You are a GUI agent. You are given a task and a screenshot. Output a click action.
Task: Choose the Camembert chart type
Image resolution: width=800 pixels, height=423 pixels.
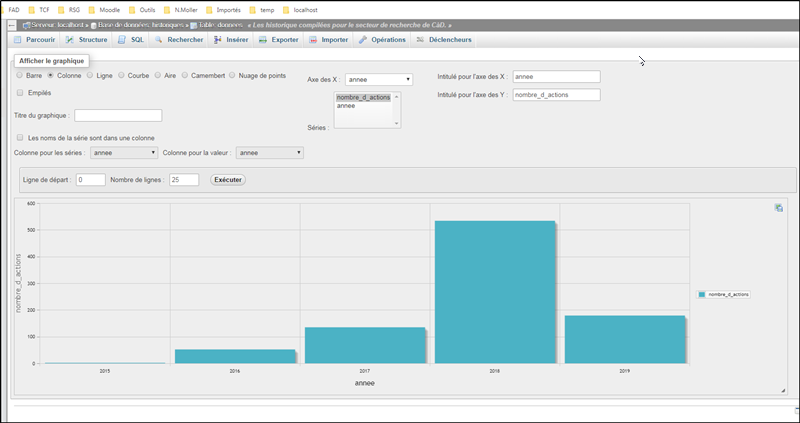pyautogui.click(x=183, y=75)
